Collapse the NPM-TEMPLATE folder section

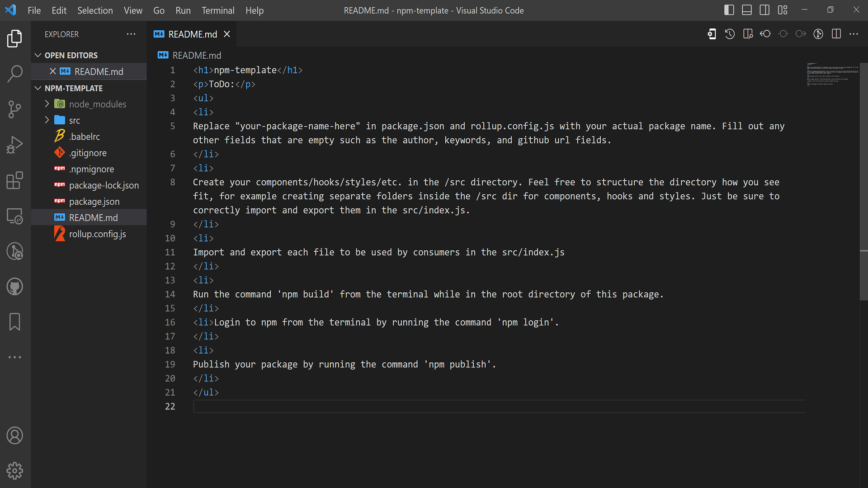coord(38,88)
